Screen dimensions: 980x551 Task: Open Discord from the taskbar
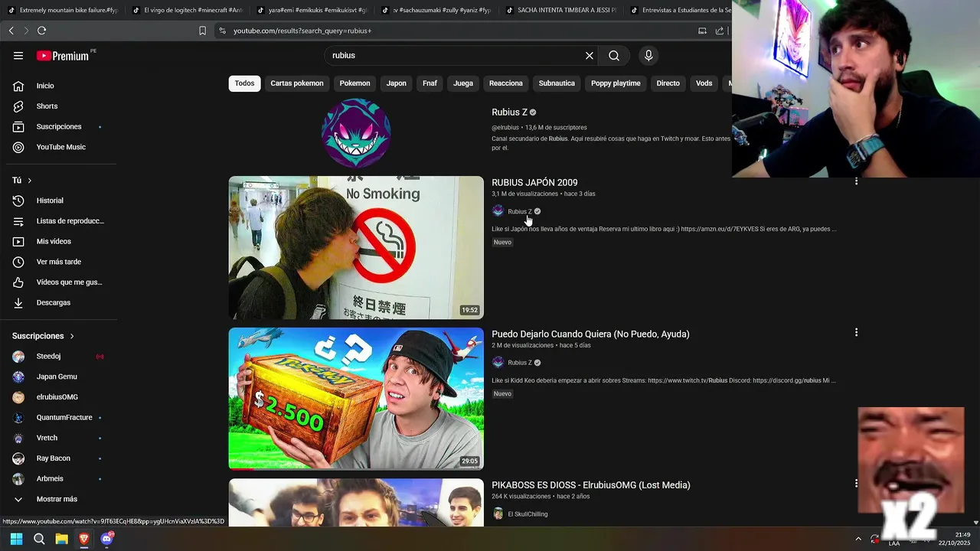click(106, 539)
